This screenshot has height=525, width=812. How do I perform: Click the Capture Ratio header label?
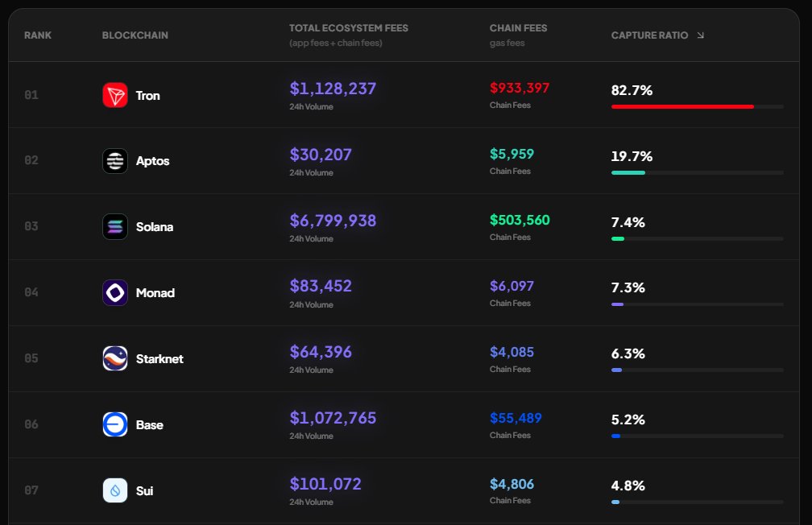pyautogui.click(x=649, y=35)
